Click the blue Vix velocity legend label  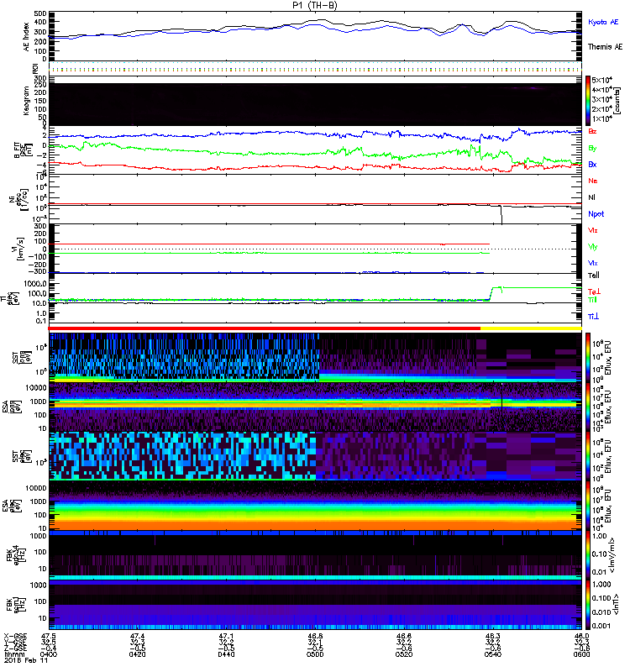click(x=593, y=262)
